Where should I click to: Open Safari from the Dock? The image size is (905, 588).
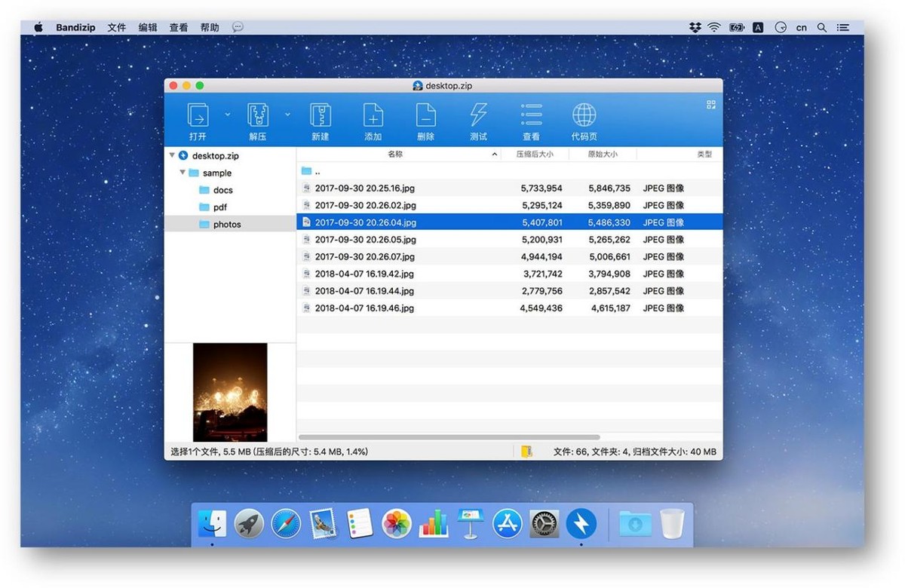286,523
